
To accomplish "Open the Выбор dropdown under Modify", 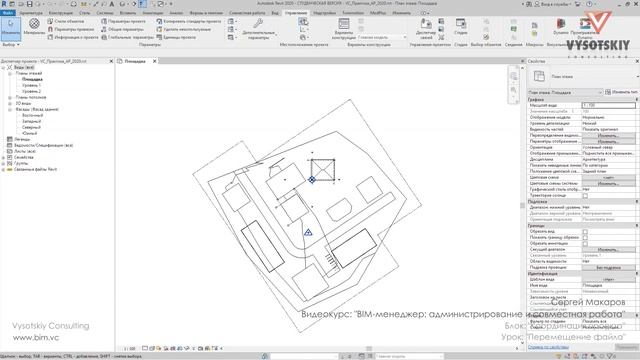I will [11, 45].
